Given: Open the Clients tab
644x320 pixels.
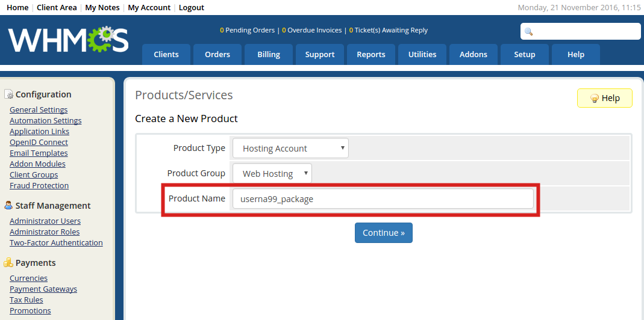Looking at the screenshot, I should (166, 55).
